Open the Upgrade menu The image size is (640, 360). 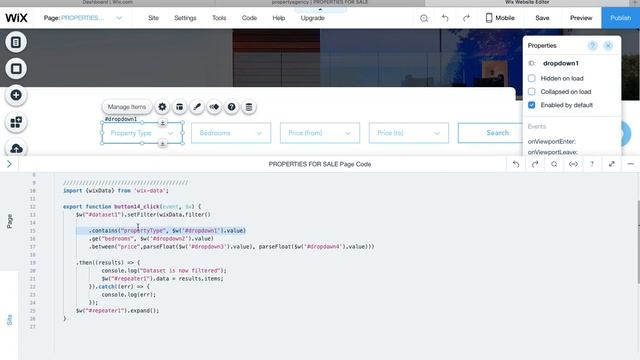pyautogui.click(x=313, y=18)
